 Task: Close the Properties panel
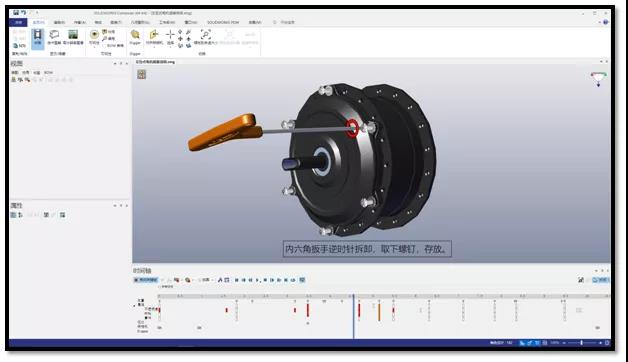click(x=127, y=206)
